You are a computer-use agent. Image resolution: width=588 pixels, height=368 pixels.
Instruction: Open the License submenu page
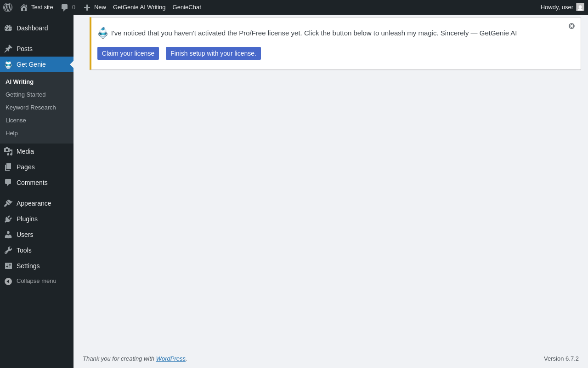click(16, 121)
